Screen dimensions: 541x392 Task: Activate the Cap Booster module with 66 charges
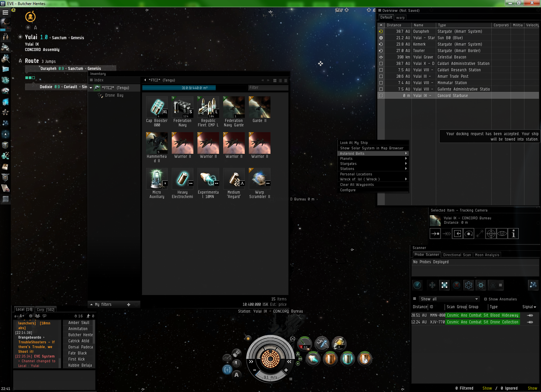click(304, 343)
